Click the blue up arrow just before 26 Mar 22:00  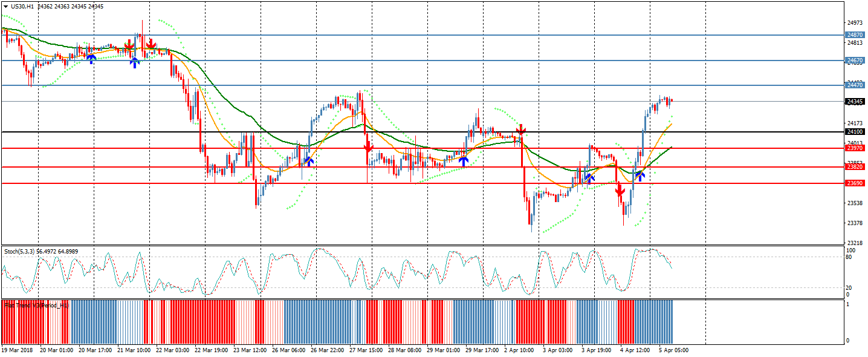coord(308,161)
